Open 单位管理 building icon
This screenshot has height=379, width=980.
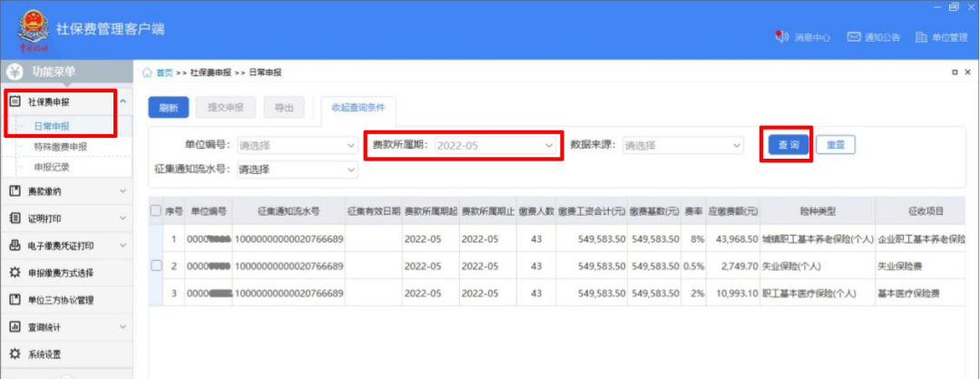click(x=921, y=37)
